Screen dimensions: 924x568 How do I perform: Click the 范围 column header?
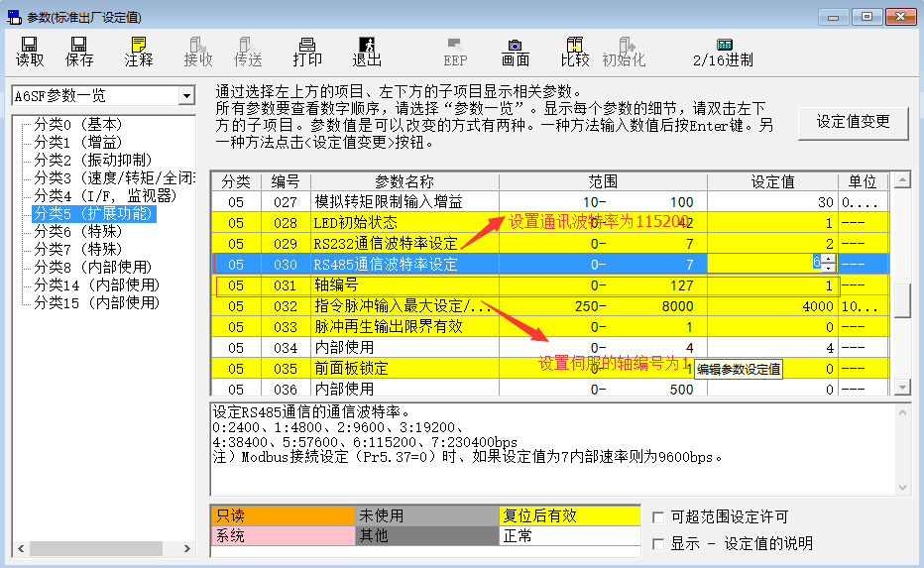point(603,181)
